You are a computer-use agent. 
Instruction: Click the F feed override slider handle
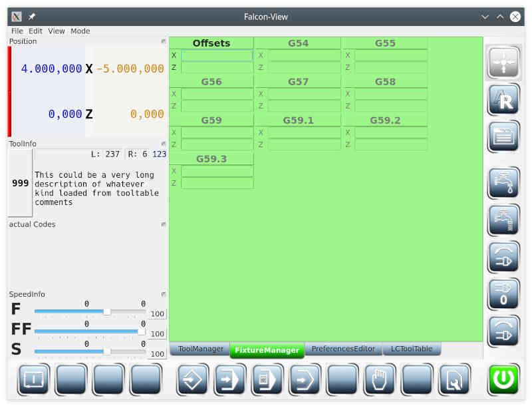[107, 311]
